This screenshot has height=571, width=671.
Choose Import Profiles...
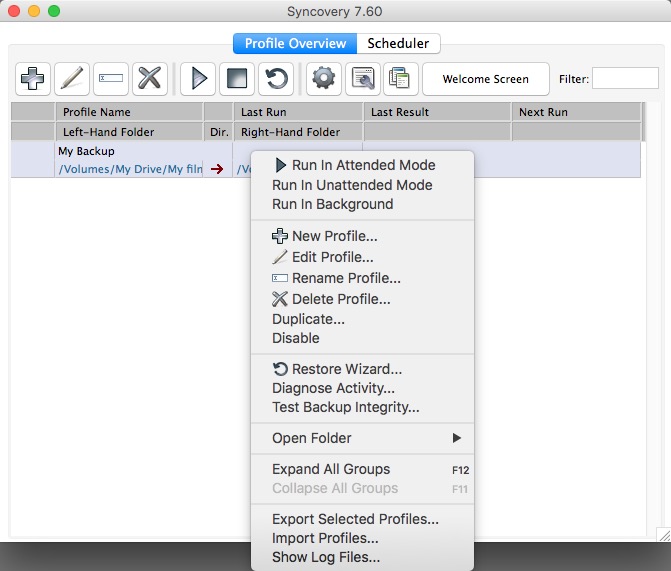pyautogui.click(x=362, y=538)
